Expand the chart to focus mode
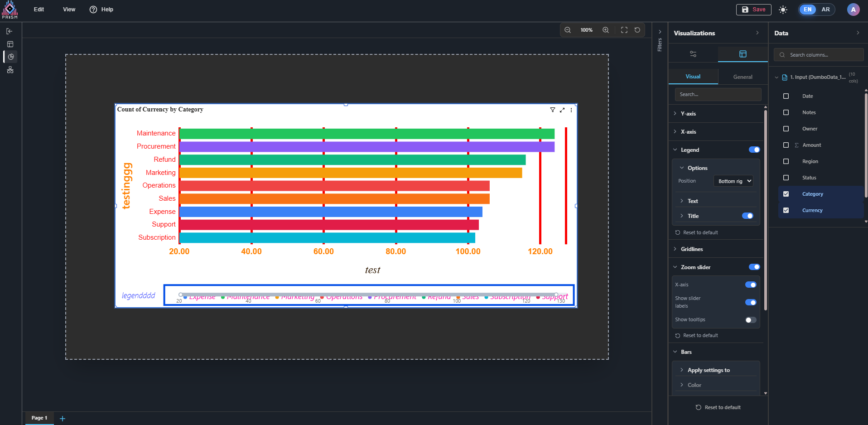This screenshot has width=868, height=425. (x=562, y=110)
